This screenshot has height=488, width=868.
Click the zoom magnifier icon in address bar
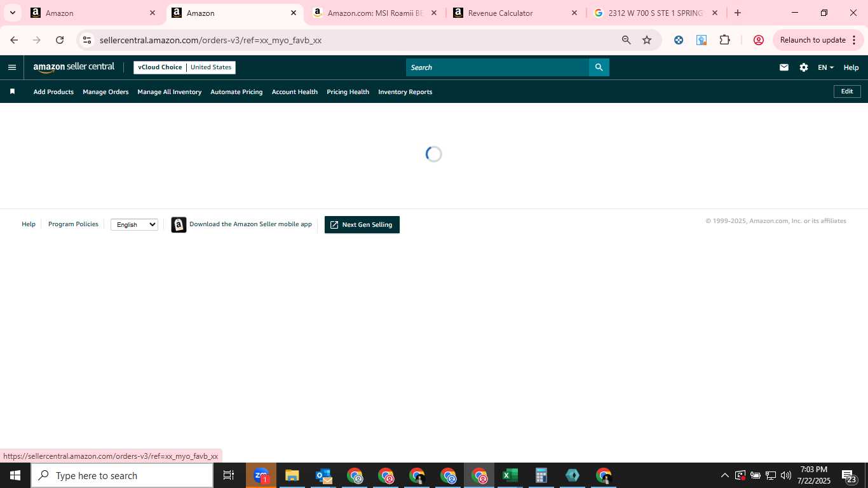pyautogui.click(x=626, y=40)
